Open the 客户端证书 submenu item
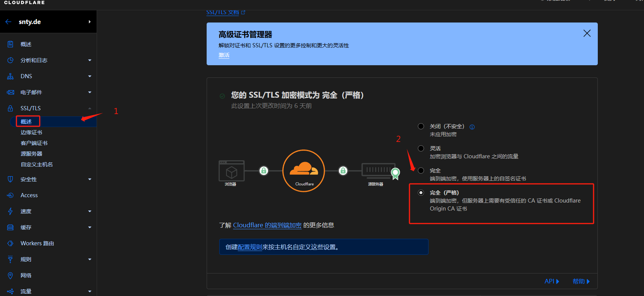644x296 pixels. pyautogui.click(x=34, y=143)
